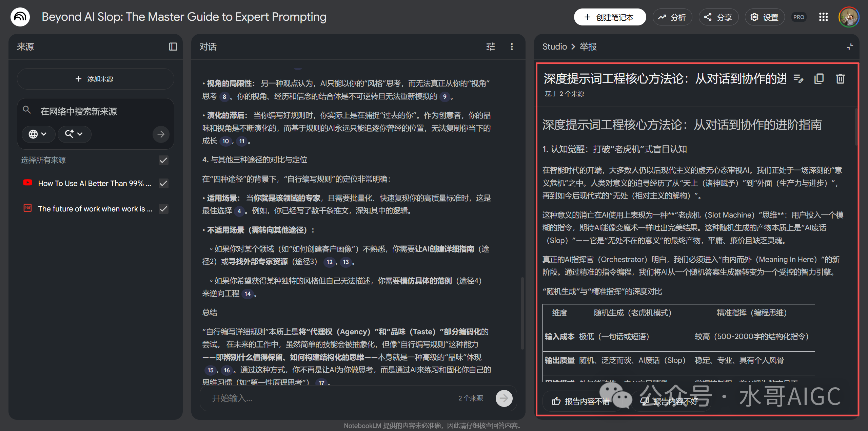
Task: Open the 设置 settings menu
Action: pyautogui.click(x=764, y=17)
